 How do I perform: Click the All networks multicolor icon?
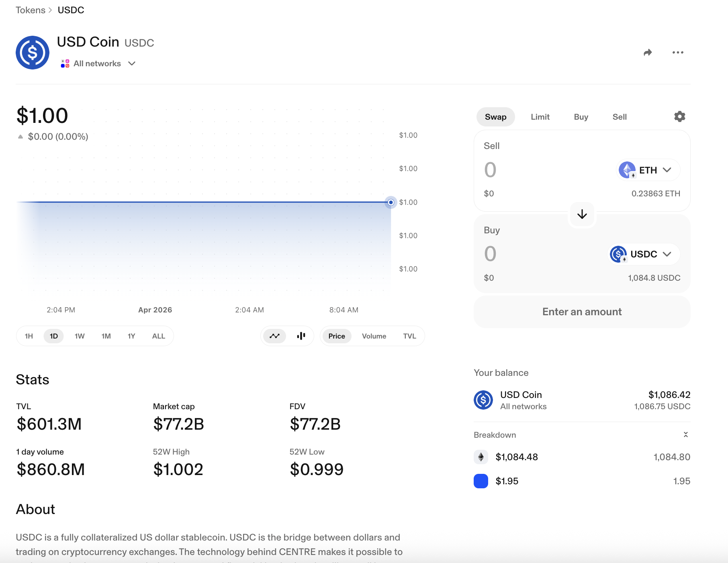click(65, 63)
